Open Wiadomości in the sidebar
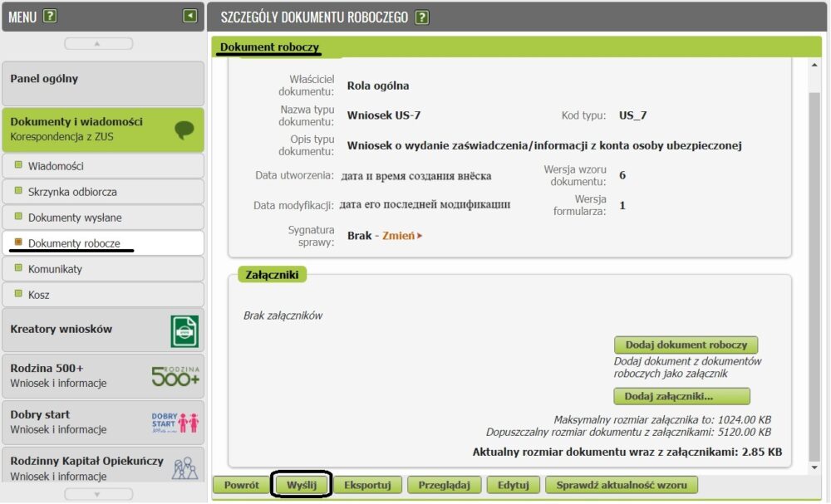This screenshot has height=504, width=831. point(56,166)
